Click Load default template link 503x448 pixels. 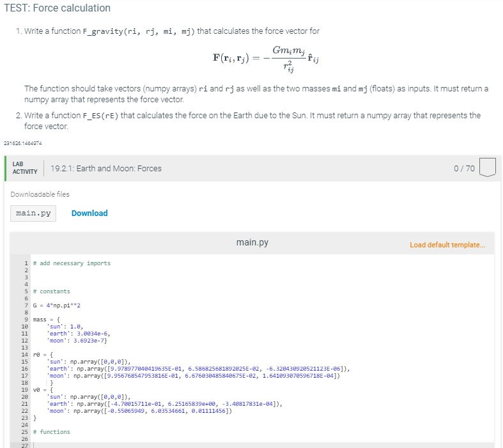click(447, 245)
